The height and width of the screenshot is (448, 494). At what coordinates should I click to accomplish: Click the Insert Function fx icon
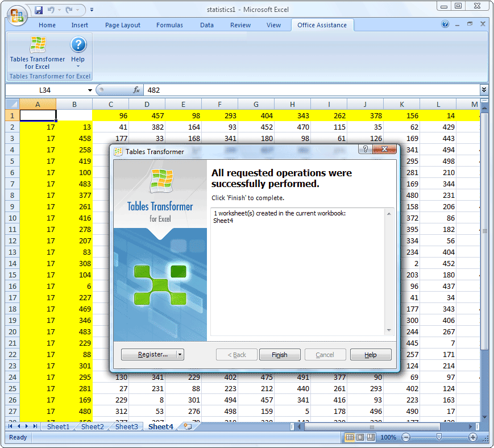pos(136,90)
